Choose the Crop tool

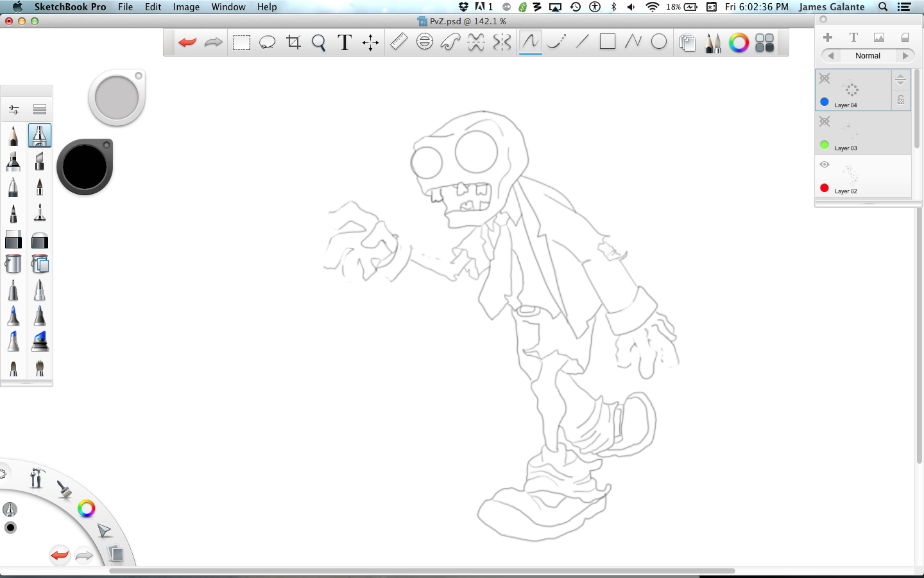click(293, 42)
